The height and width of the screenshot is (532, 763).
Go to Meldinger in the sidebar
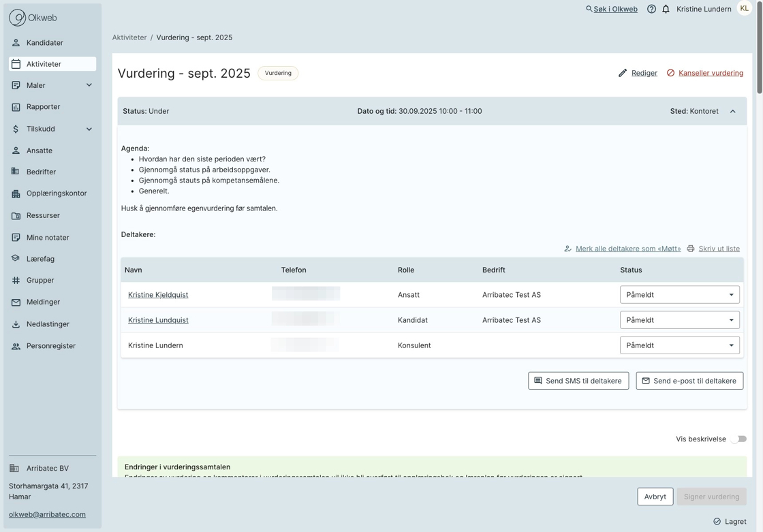click(x=43, y=302)
